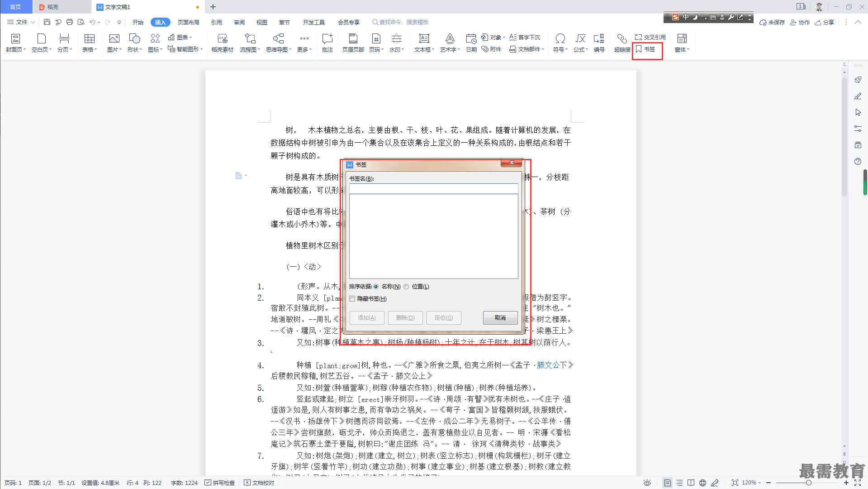Add a comment (批注)
The width and height of the screenshot is (868, 489).
click(x=327, y=43)
